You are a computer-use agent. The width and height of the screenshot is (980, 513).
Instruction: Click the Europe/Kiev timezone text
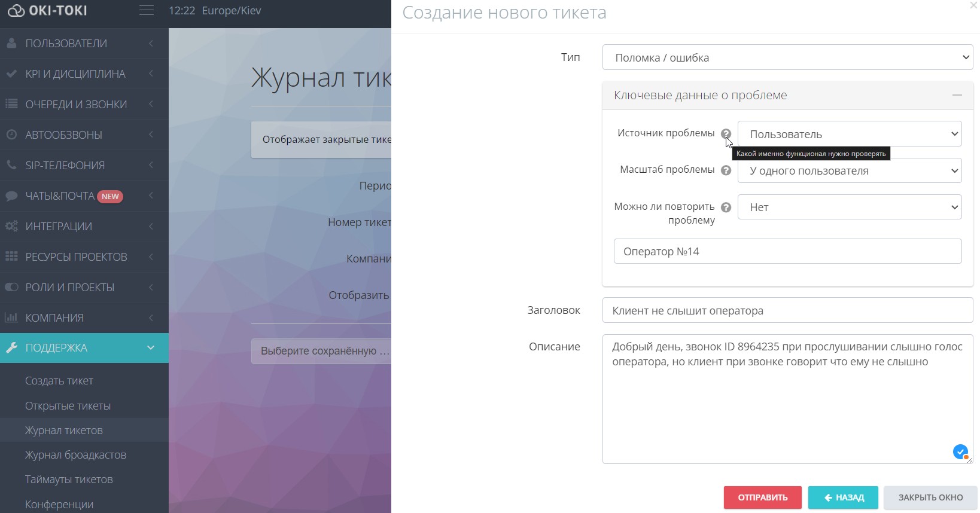[232, 11]
